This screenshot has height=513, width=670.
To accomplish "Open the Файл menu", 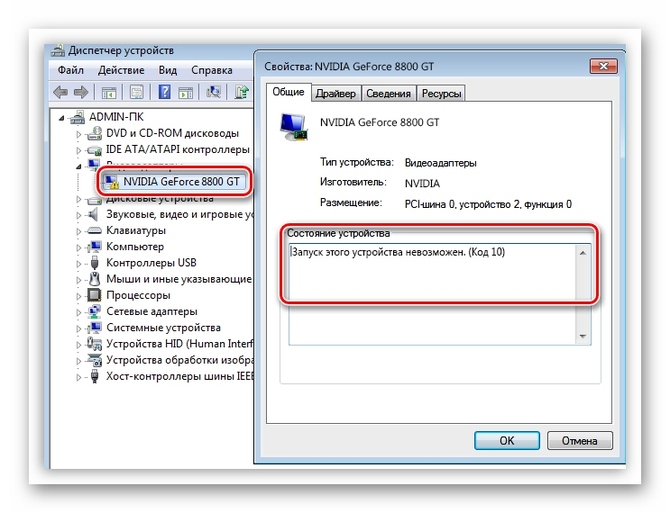I will point(71,70).
